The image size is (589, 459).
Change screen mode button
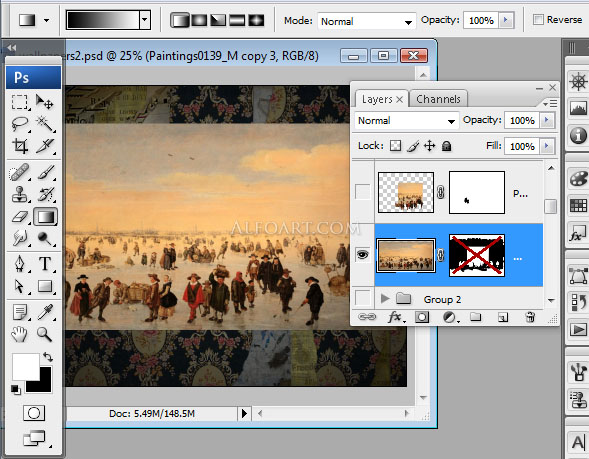tap(35, 438)
